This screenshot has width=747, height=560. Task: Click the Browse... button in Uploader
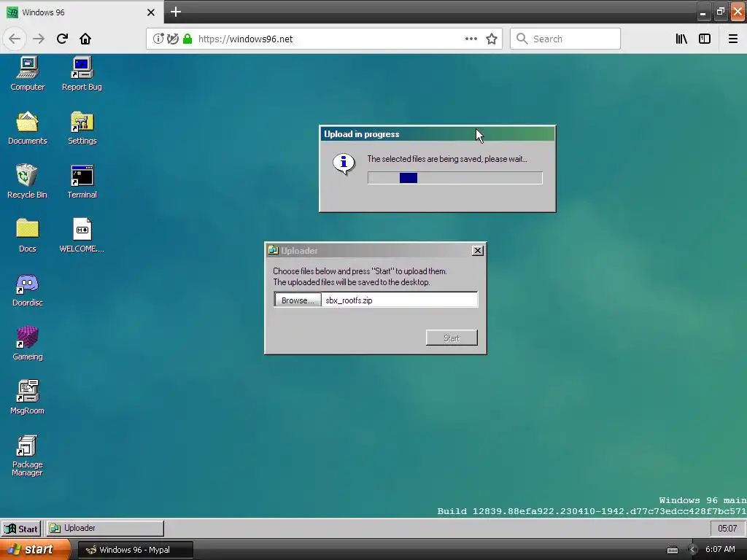point(298,300)
